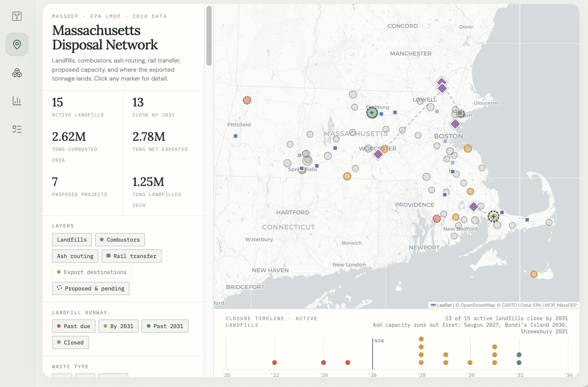Filter landfills closing By 2031
This screenshot has width=588, height=387.
coord(119,326)
